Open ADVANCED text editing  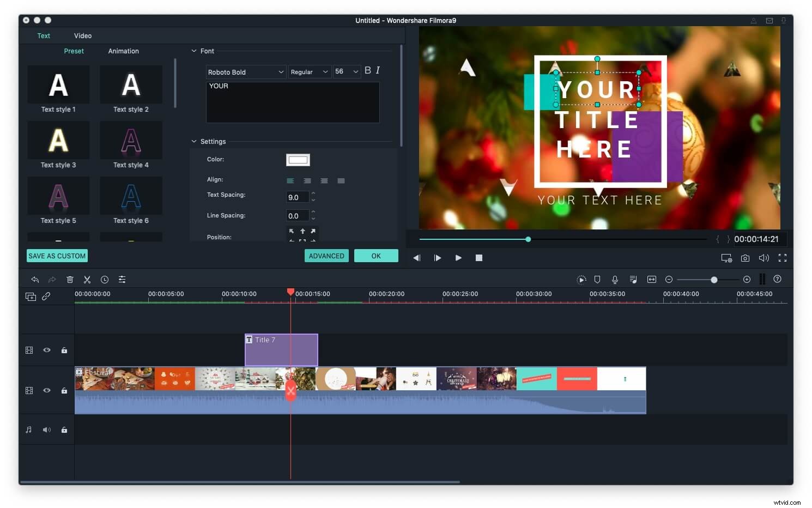[x=326, y=256]
